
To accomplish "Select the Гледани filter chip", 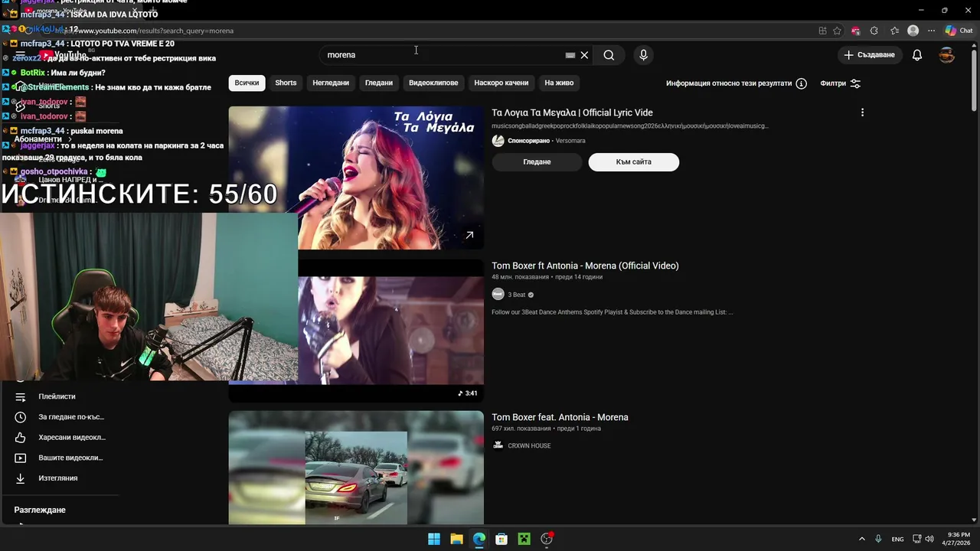I will [x=379, y=83].
